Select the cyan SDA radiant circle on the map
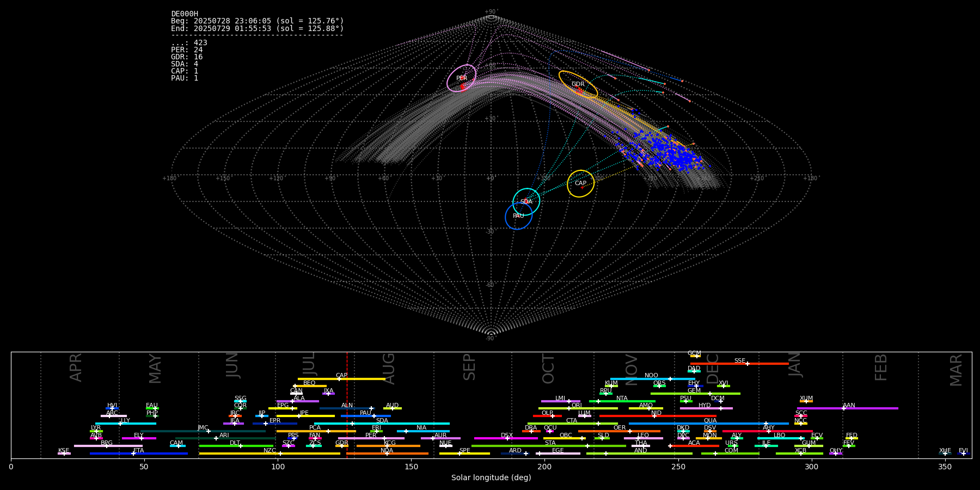Image resolution: width=980 pixels, height=490 pixels. 526,202
